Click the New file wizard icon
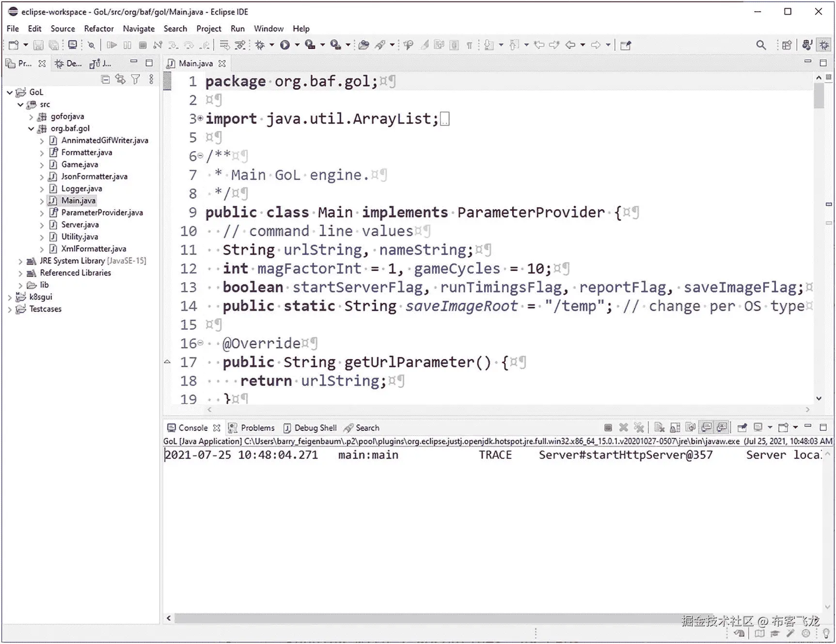Image resolution: width=836 pixels, height=644 pixels. click(14, 45)
